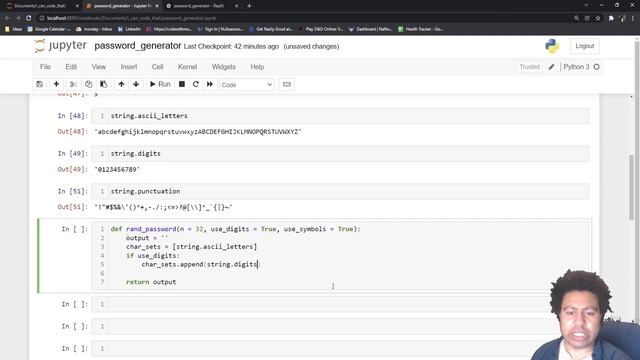This screenshot has width=640, height=360.
Task: Open the Help menu
Action: click(257, 67)
